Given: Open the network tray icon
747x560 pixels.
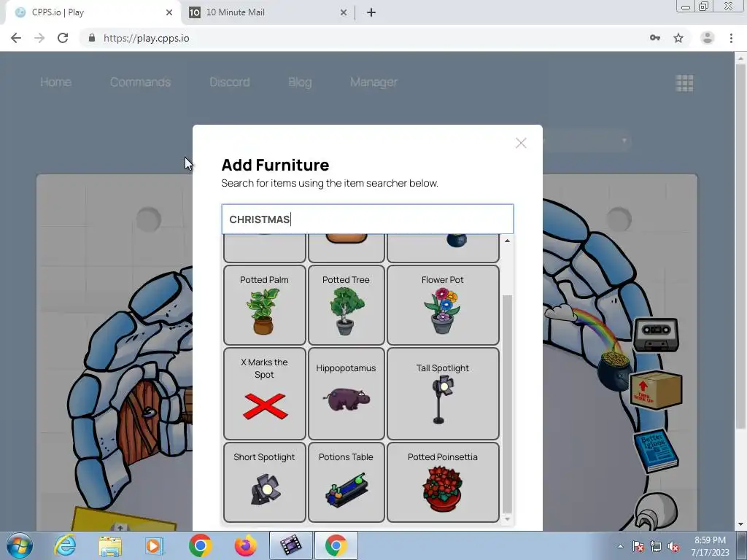Looking at the screenshot, I should 656,546.
